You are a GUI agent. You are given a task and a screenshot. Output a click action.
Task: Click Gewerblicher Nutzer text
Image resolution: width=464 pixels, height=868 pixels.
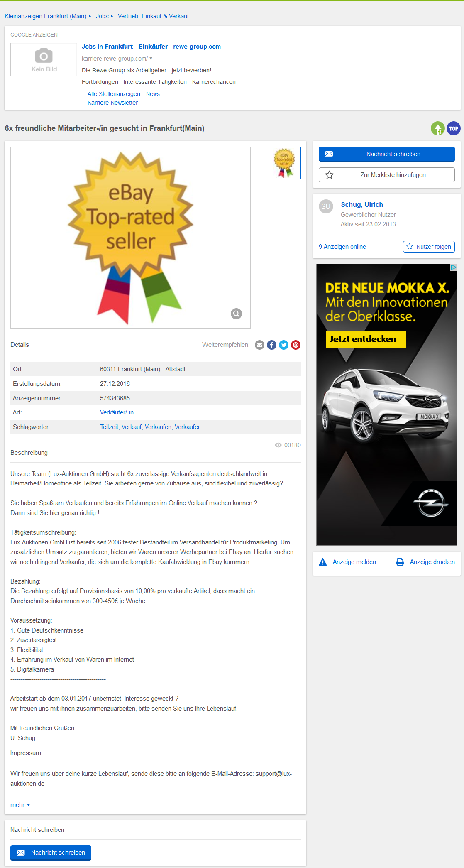pos(368,215)
